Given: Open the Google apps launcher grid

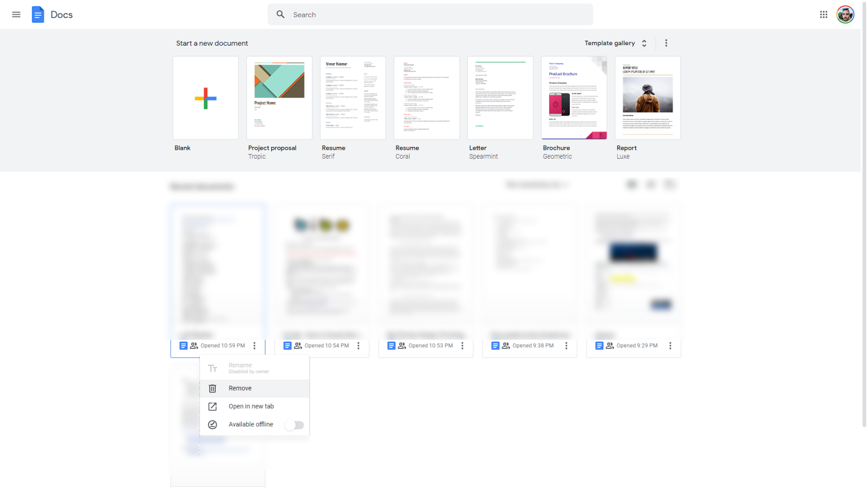Looking at the screenshot, I should click(824, 14).
